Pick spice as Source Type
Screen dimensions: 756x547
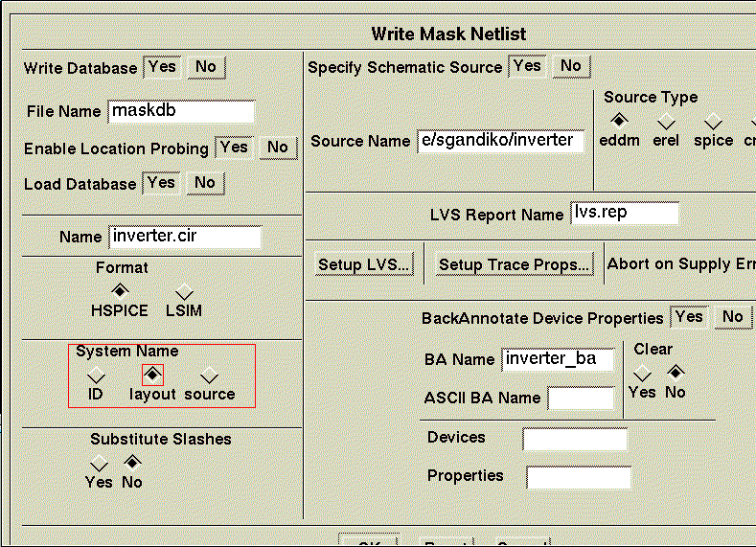pyautogui.click(x=713, y=121)
